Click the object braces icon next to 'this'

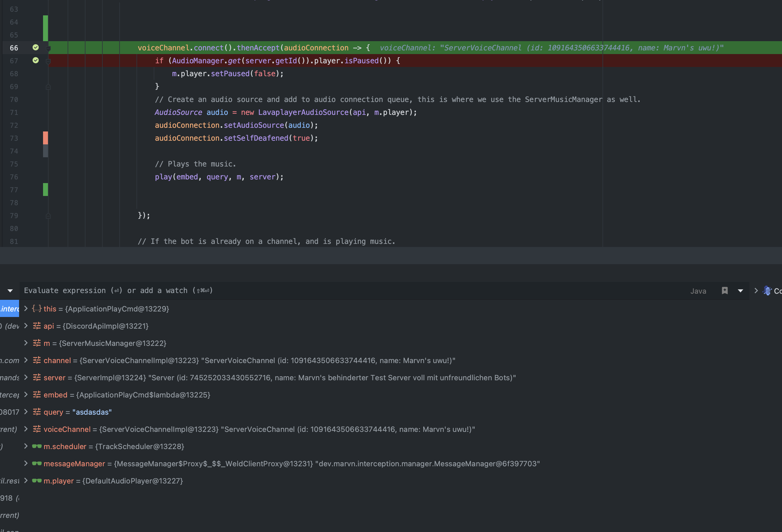37,308
